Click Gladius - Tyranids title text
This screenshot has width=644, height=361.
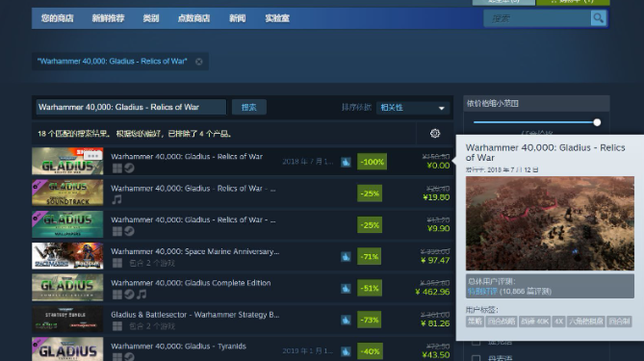click(x=178, y=347)
